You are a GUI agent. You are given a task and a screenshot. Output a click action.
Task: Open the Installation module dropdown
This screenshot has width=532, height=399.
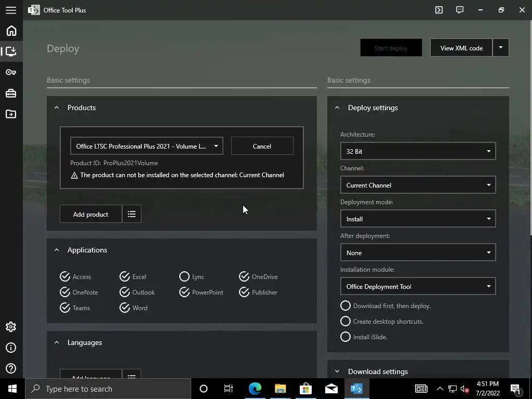[x=418, y=286]
